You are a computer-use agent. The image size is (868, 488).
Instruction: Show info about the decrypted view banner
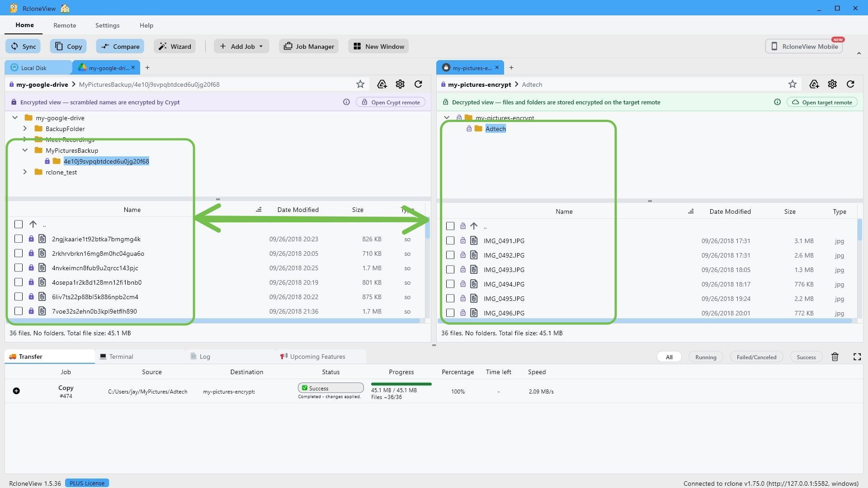pyautogui.click(x=777, y=102)
